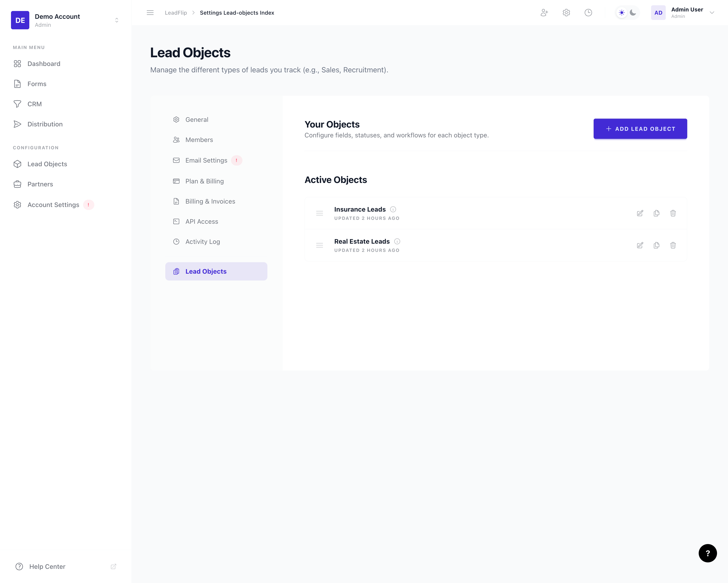Open the clock history icon in header
The image size is (728, 583).
(588, 13)
